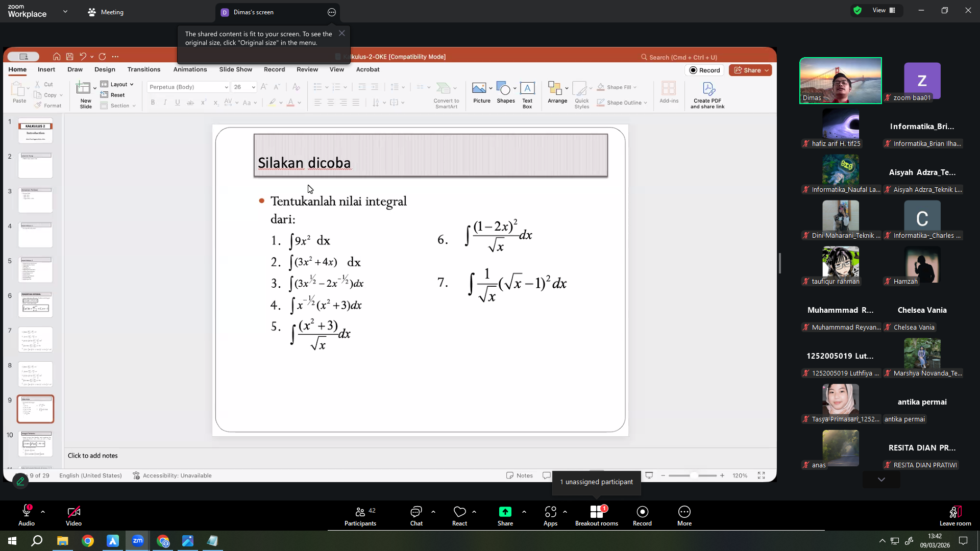Open the Participants list
The width and height of the screenshot is (980, 551).
point(360,516)
